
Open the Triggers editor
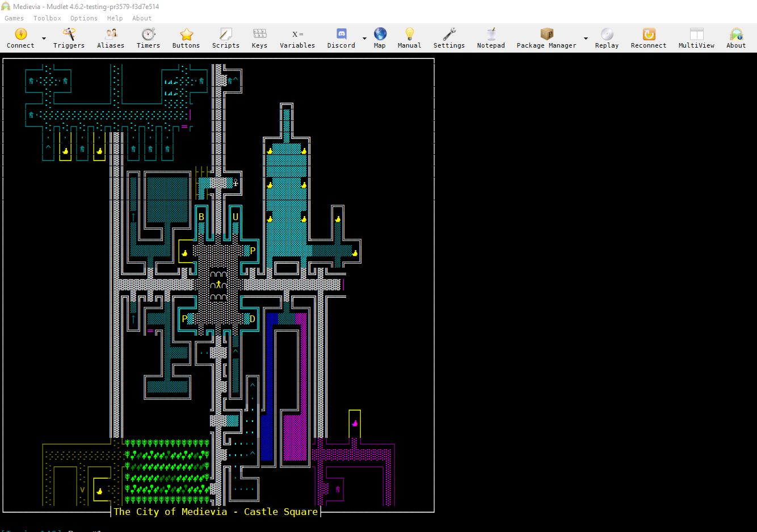point(69,38)
